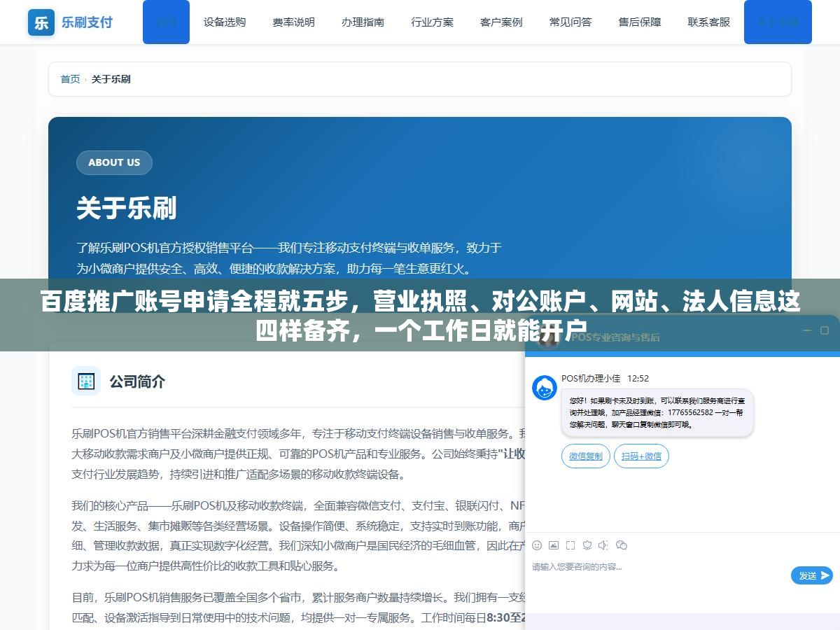This screenshot has height=630, width=840.
Task: Open the emoji picker in chat
Action: [537, 545]
